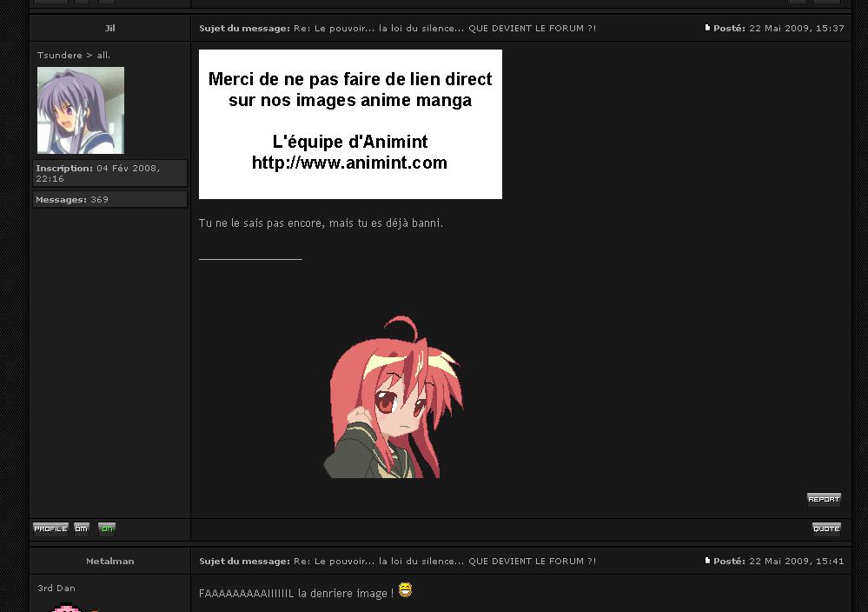Click subject title of Metalman's 15:41 post
This screenshot has width=868, height=612.
[444, 561]
